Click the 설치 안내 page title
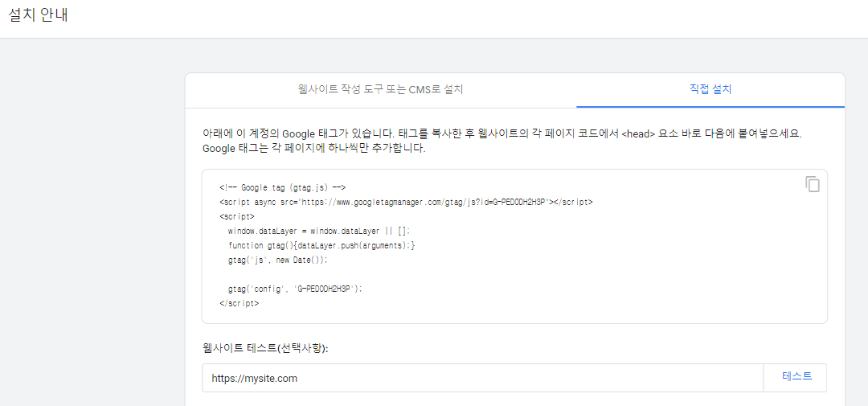 [x=39, y=15]
